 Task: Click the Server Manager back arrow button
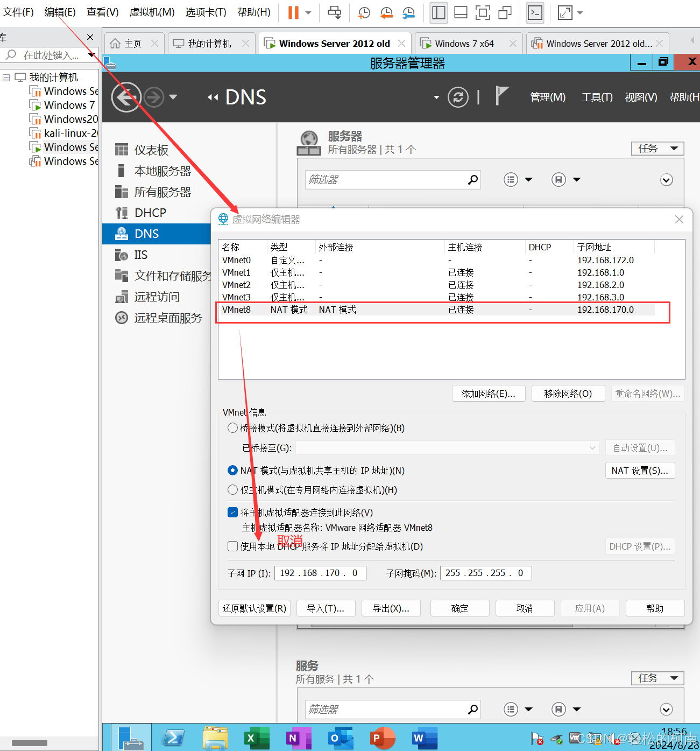coord(126,97)
